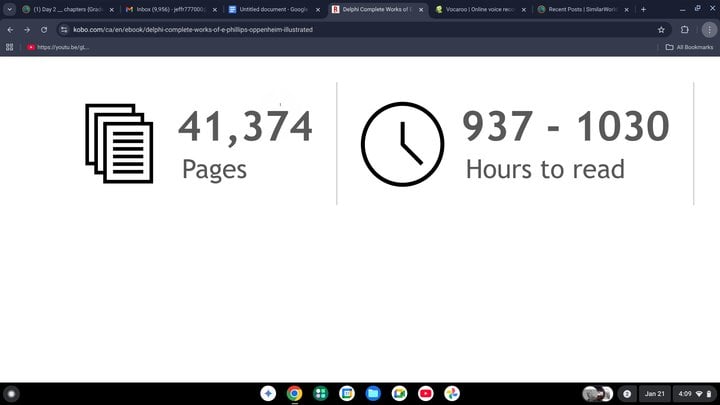
Task: Expand the tab search dropdown arrow
Action: click(10, 9)
